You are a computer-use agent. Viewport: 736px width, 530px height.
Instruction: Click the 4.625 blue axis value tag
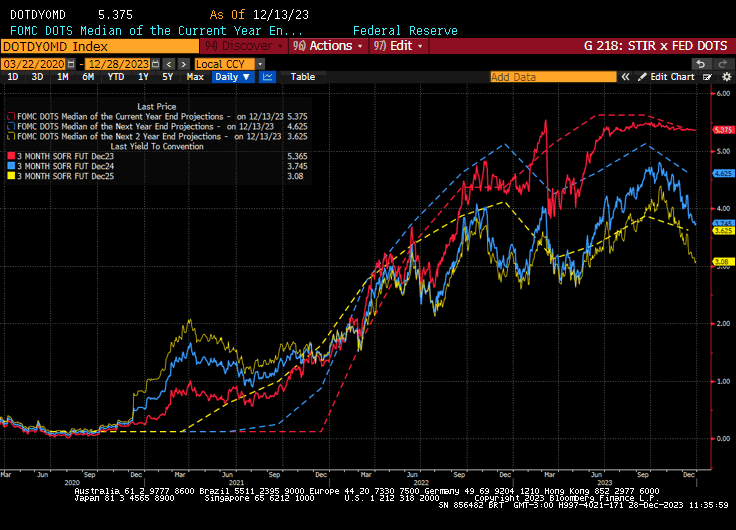[x=723, y=173]
